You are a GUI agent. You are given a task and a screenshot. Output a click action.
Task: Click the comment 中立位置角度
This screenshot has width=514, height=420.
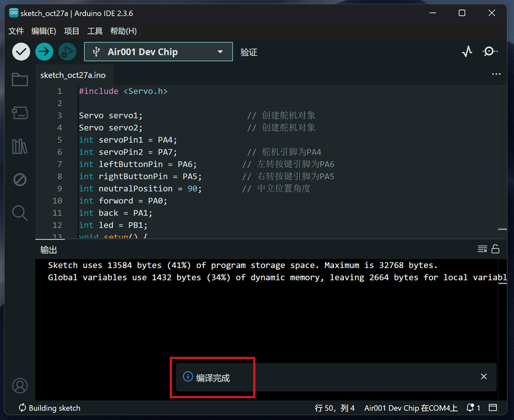pos(276,189)
